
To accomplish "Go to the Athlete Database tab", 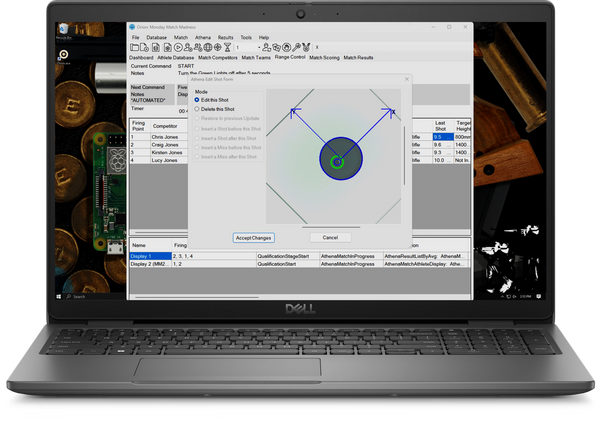I will (175, 58).
